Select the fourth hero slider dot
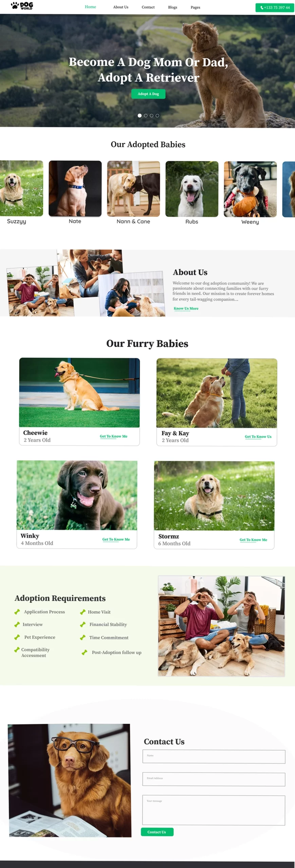295x868 pixels. pyautogui.click(x=157, y=116)
